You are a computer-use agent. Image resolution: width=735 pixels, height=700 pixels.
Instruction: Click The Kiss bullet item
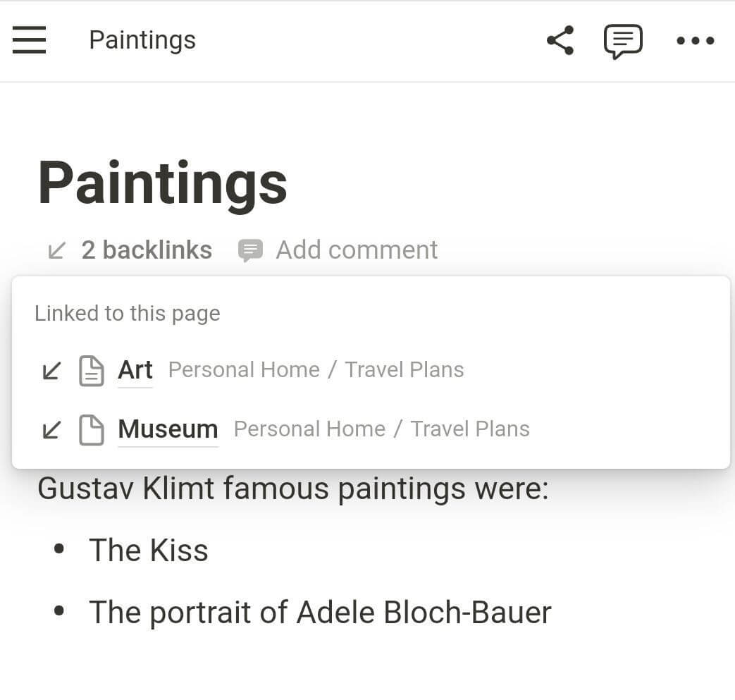149,551
